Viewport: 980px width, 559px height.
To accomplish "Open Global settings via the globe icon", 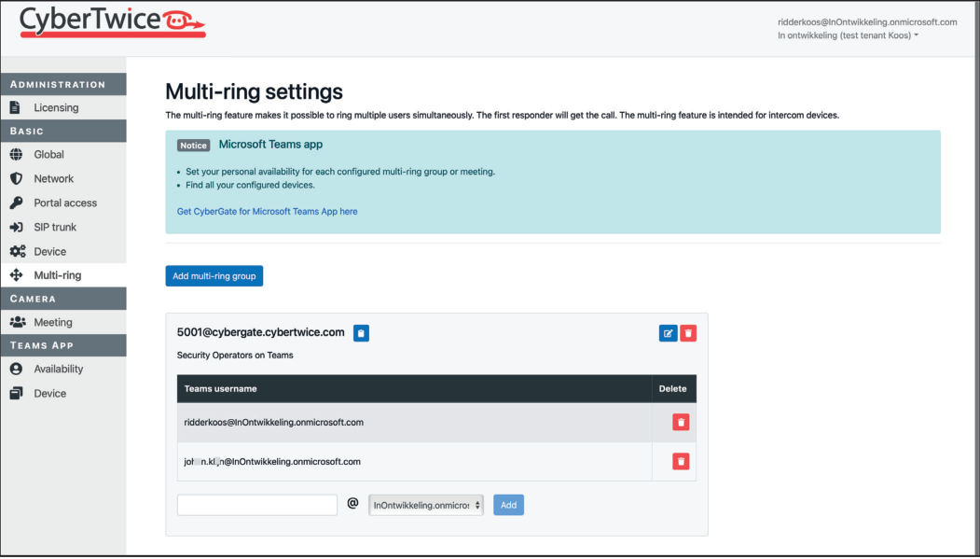I will 16,154.
